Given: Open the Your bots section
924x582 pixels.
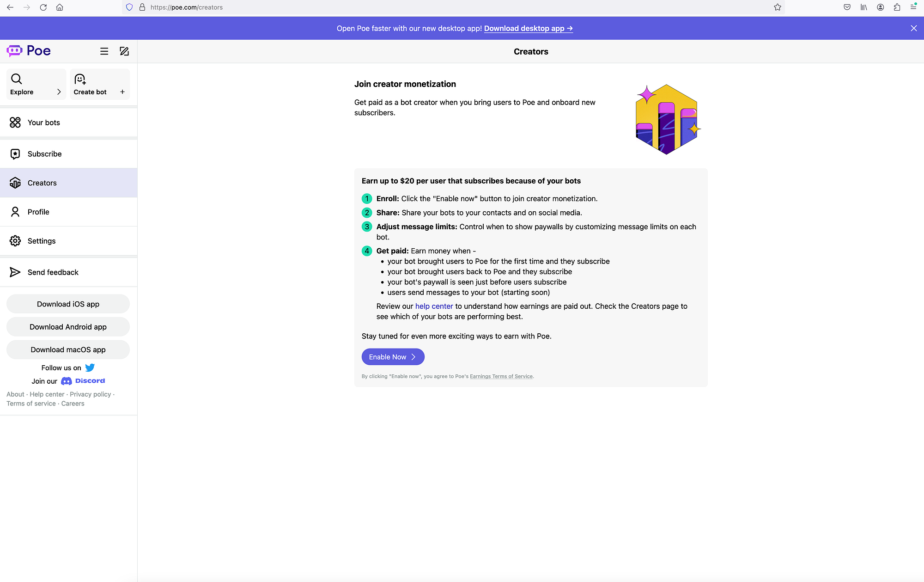Looking at the screenshot, I should click(x=69, y=123).
